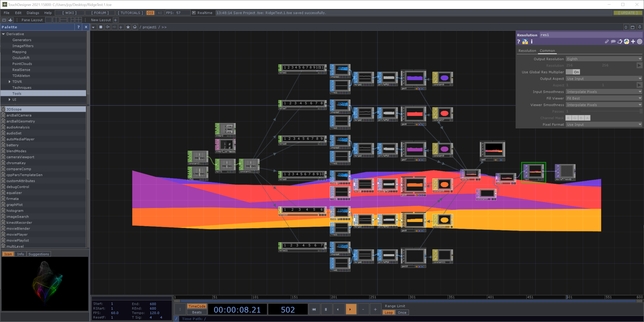Image resolution: width=644 pixels, height=322 pixels.
Task: Click the Python help icon in parameter panel
Action: tap(525, 42)
